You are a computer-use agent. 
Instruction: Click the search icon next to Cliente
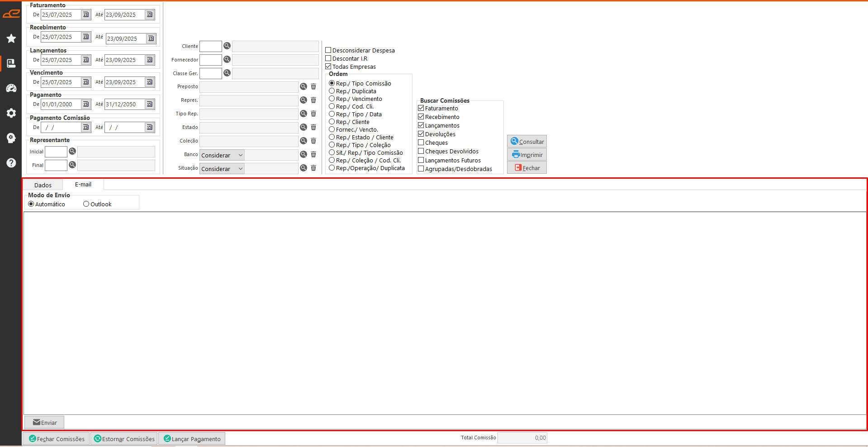click(227, 46)
